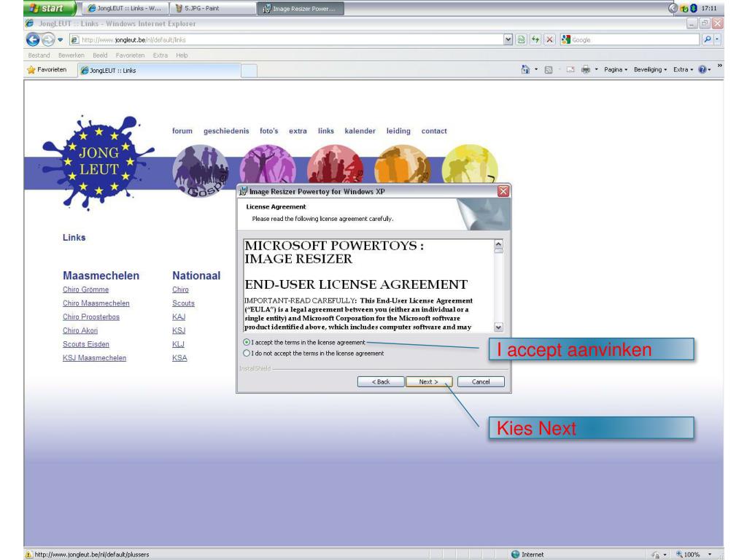Open the Bestand menu
Screen dimensions: 747x560
click(39, 55)
